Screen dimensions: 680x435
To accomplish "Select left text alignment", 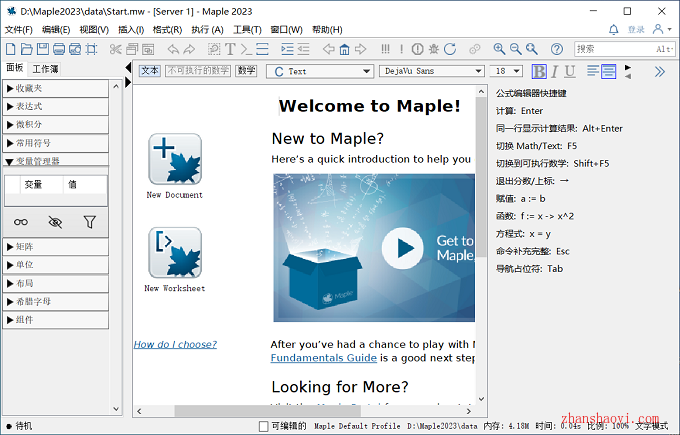I will tap(593, 71).
